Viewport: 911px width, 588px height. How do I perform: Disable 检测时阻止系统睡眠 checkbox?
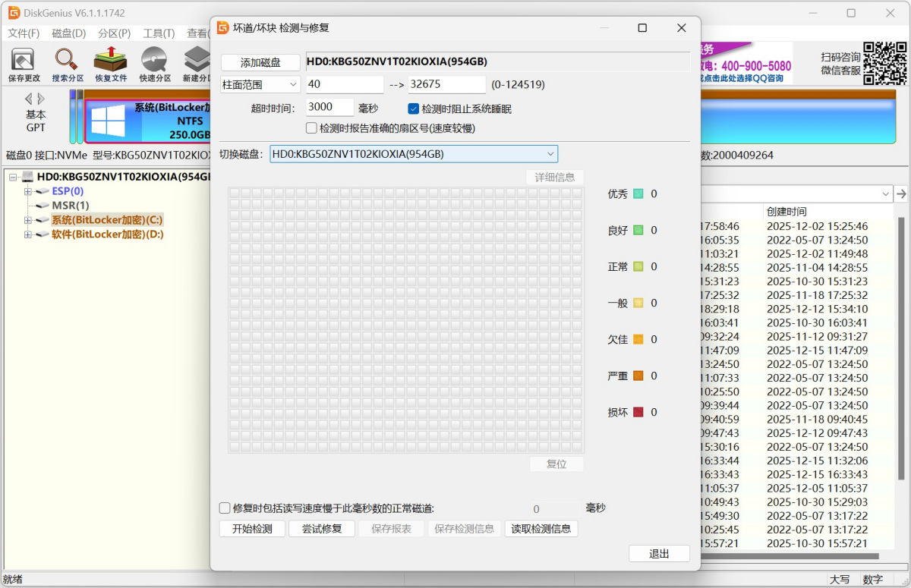413,108
